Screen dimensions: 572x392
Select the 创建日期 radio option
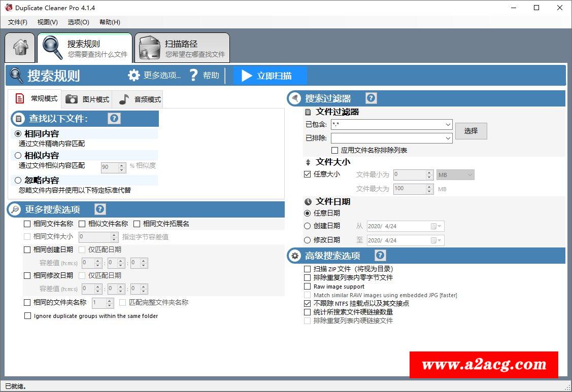pyautogui.click(x=307, y=226)
